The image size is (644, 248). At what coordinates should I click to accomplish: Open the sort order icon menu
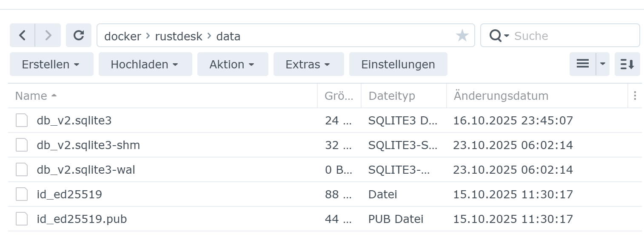click(x=627, y=64)
